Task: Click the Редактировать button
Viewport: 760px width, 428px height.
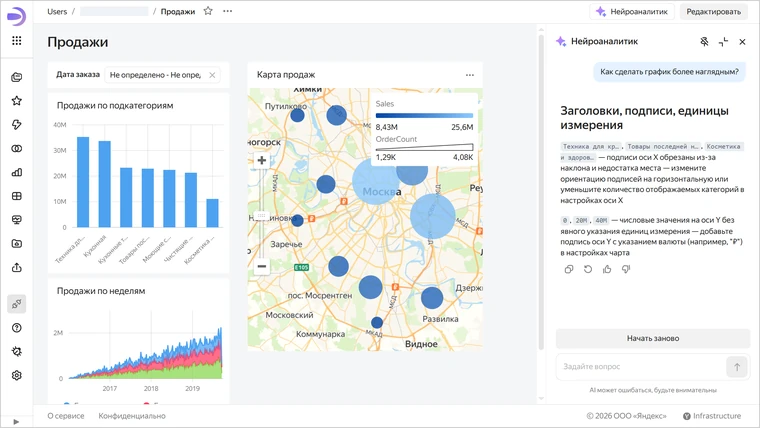Action: pyautogui.click(x=713, y=12)
